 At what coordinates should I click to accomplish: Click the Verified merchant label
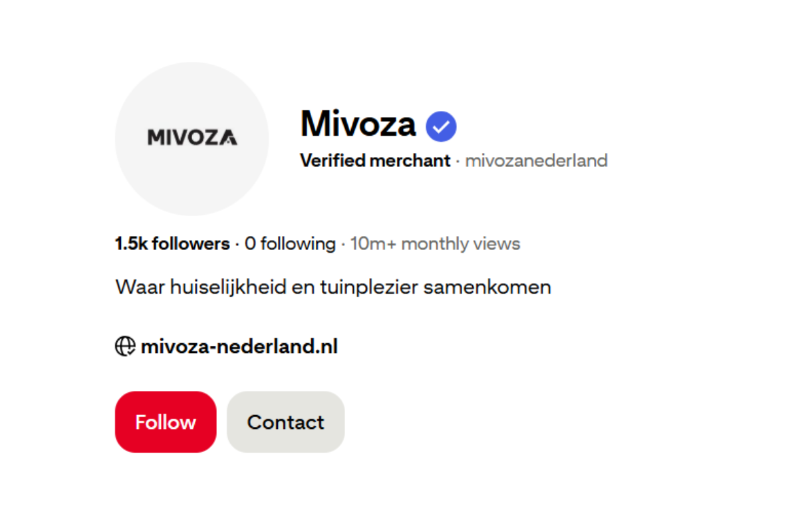(x=375, y=161)
